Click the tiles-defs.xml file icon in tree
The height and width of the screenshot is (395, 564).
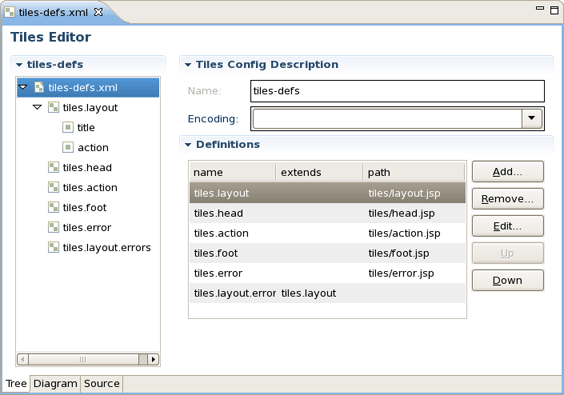coord(39,87)
